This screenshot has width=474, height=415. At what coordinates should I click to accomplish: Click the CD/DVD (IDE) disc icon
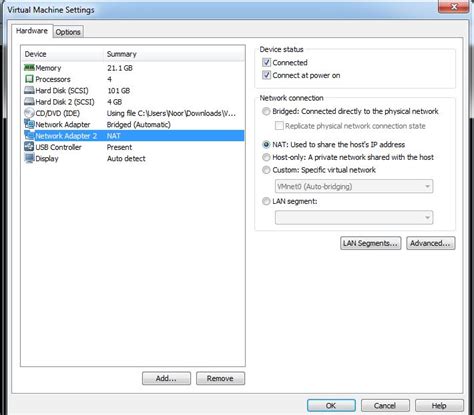point(29,113)
